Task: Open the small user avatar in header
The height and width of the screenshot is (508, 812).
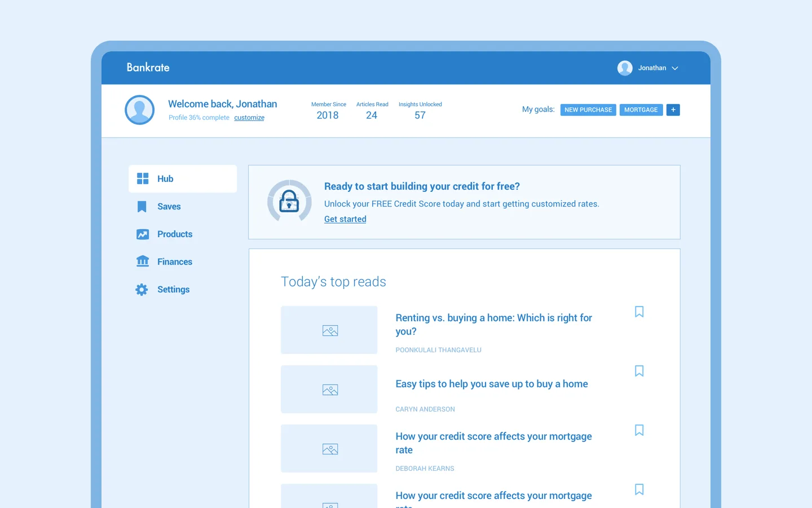Action: point(625,68)
